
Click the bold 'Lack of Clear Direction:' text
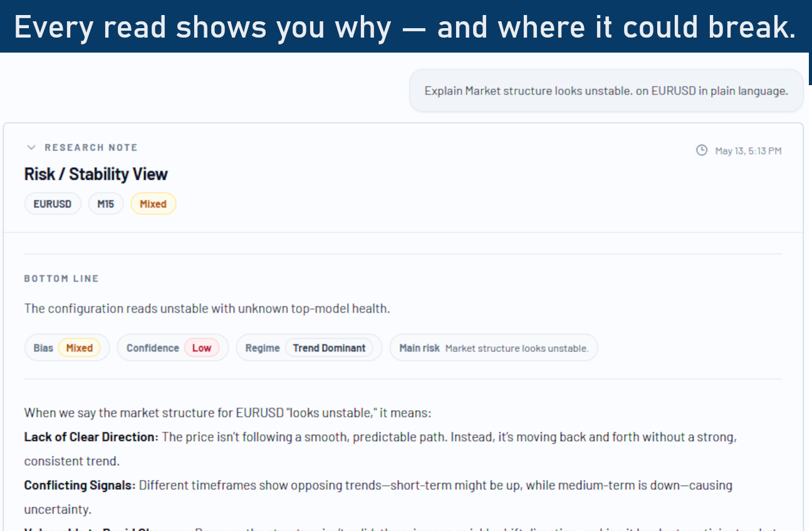coord(91,437)
